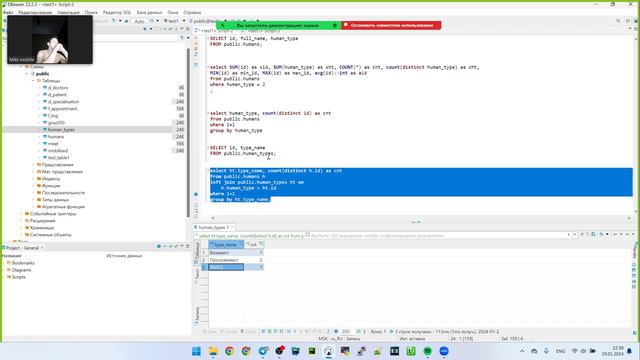
Task: Click the green Spotify-like taskbar icon
Action: [x=427, y=351]
